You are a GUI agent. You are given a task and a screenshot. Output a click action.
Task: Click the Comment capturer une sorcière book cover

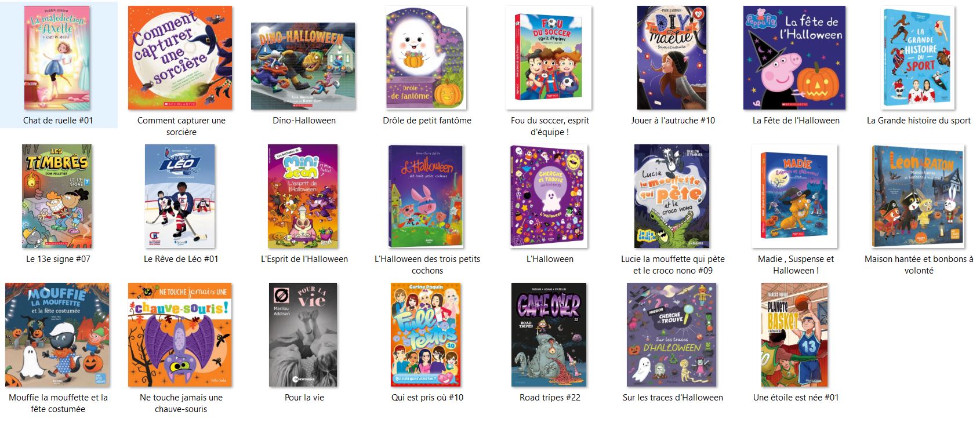[x=180, y=57]
